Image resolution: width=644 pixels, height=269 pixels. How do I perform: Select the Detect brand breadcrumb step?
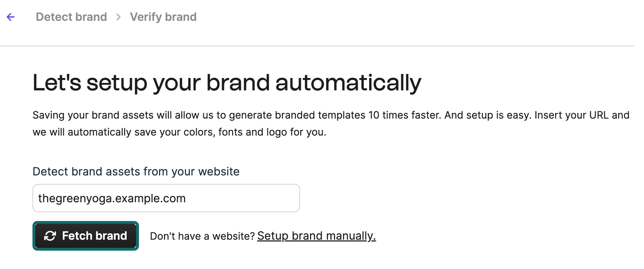point(72,17)
